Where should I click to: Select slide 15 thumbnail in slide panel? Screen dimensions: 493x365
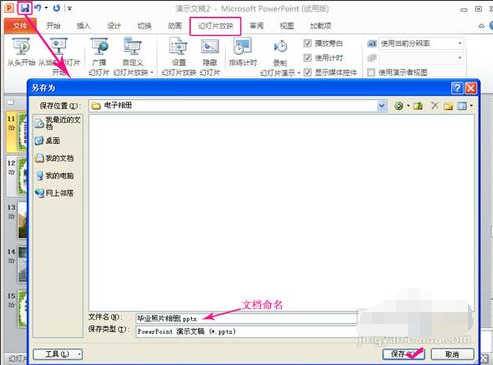22,309
